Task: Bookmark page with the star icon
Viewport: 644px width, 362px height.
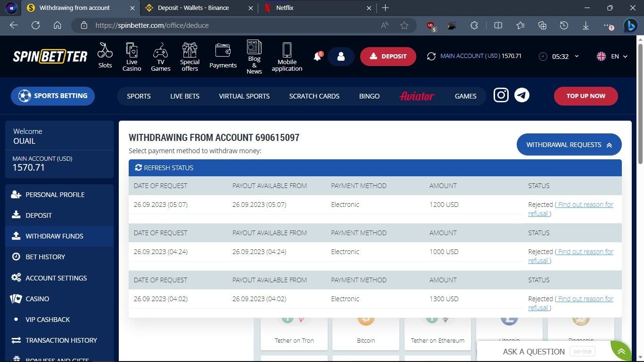Action: pyautogui.click(x=404, y=25)
